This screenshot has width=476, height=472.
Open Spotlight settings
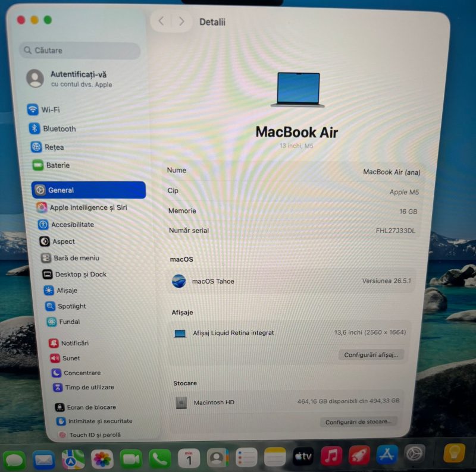point(65,306)
